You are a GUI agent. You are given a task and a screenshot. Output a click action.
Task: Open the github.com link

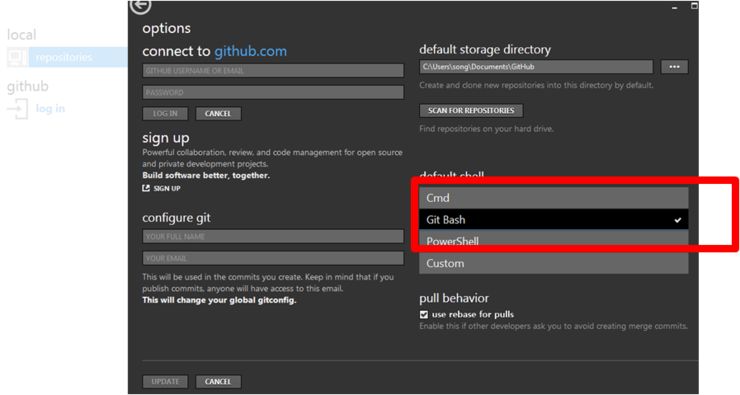click(251, 51)
